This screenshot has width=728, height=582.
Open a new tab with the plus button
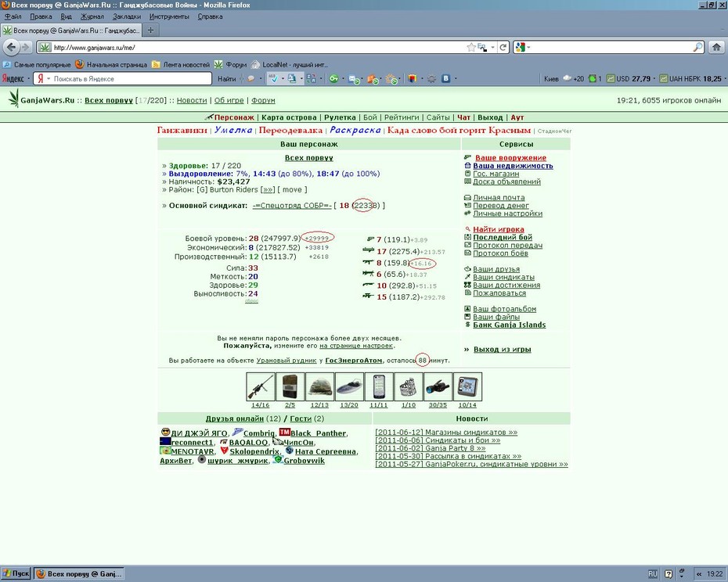tap(150, 31)
